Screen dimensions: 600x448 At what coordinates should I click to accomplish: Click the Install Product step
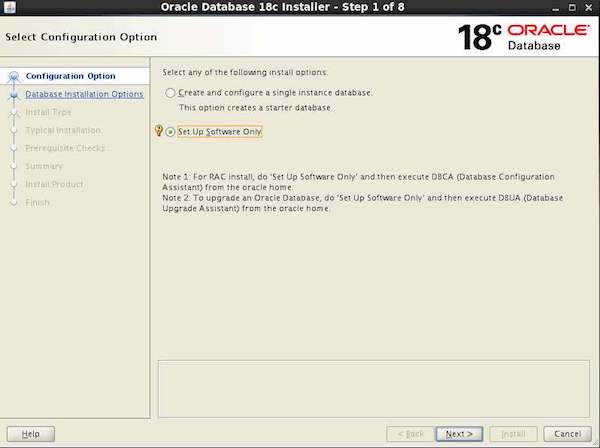[54, 184]
